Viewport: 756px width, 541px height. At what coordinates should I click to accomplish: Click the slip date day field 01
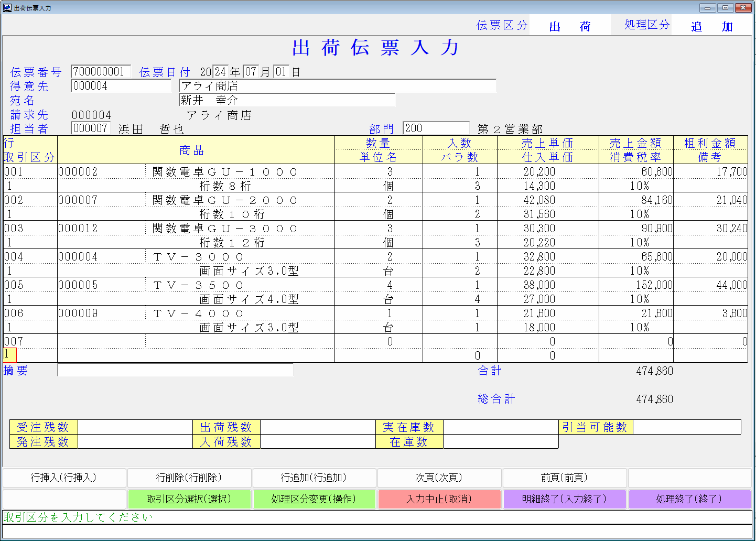click(x=281, y=72)
